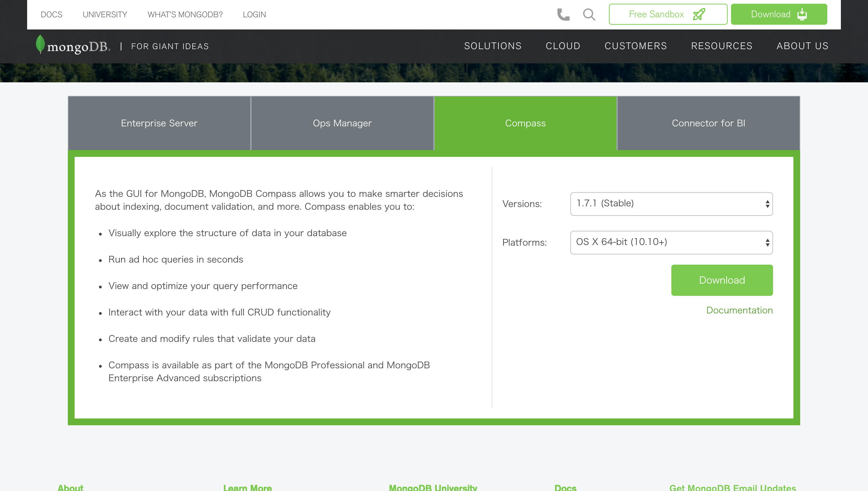Switch to the Ops Manager tab
This screenshot has width=868, height=491.
[342, 123]
